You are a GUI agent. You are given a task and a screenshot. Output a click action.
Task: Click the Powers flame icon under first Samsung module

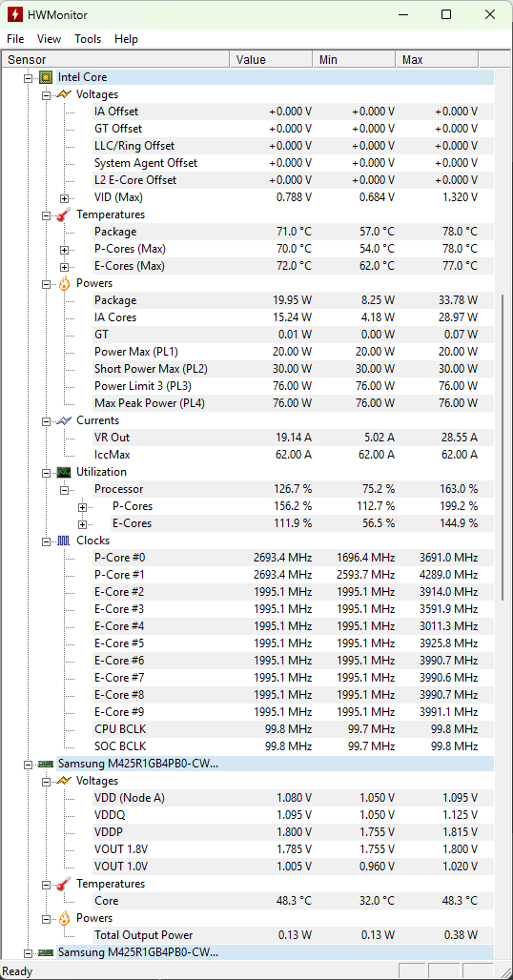pos(64,918)
